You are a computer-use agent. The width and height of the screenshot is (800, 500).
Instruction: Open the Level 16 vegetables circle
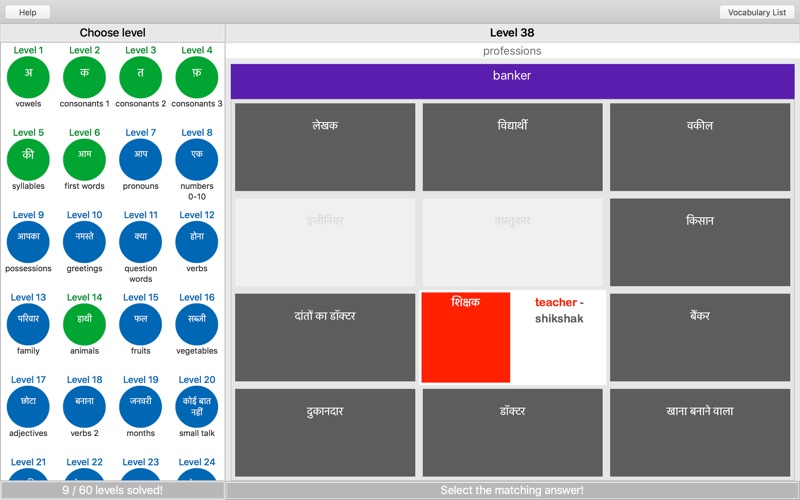point(196,324)
